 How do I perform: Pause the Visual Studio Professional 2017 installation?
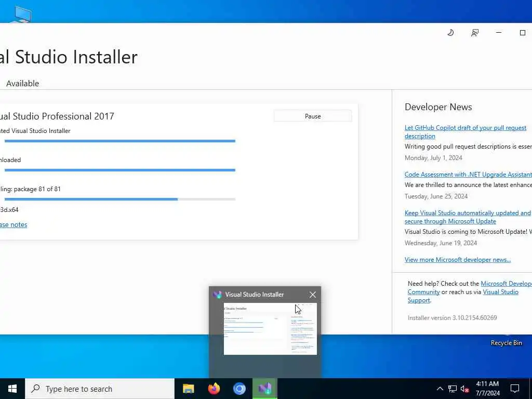(312, 116)
